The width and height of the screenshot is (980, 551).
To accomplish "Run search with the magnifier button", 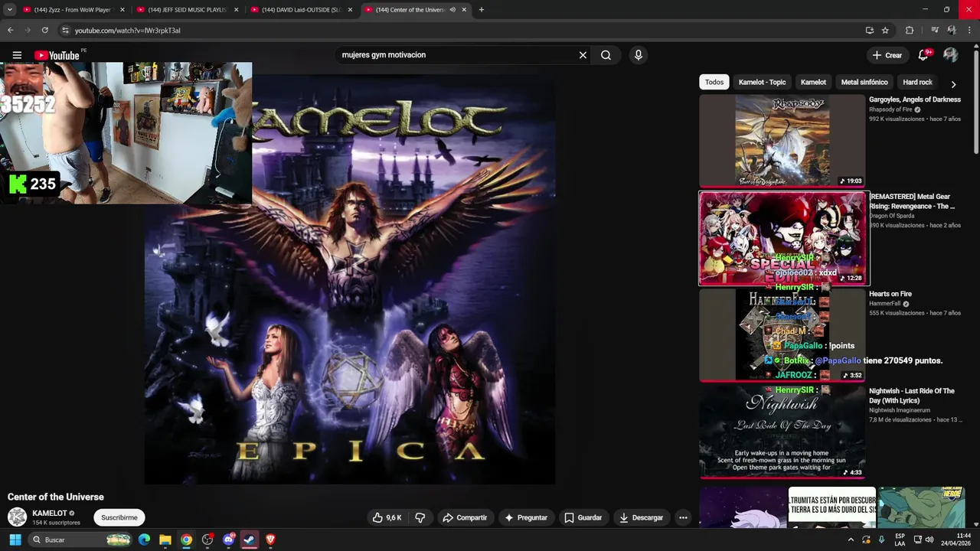I will pyautogui.click(x=606, y=55).
